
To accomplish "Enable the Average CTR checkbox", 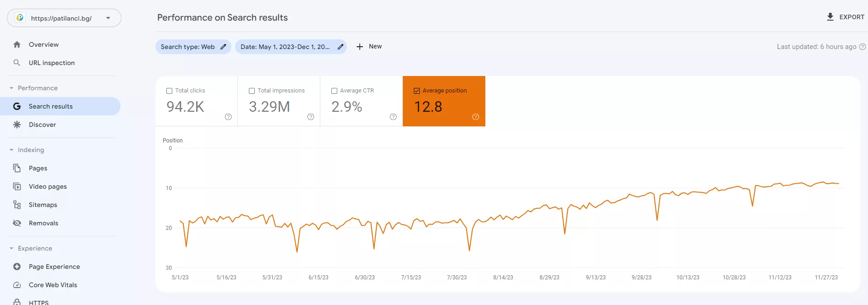I will coord(334,91).
